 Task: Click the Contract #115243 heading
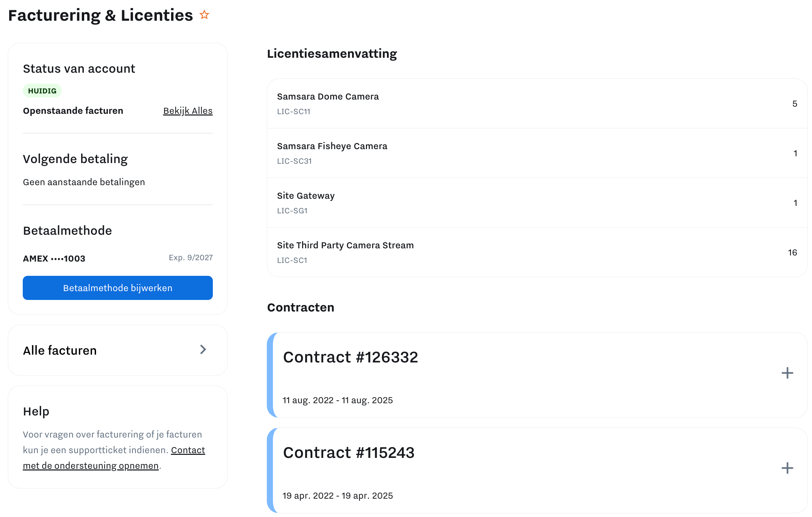click(x=349, y=452)
